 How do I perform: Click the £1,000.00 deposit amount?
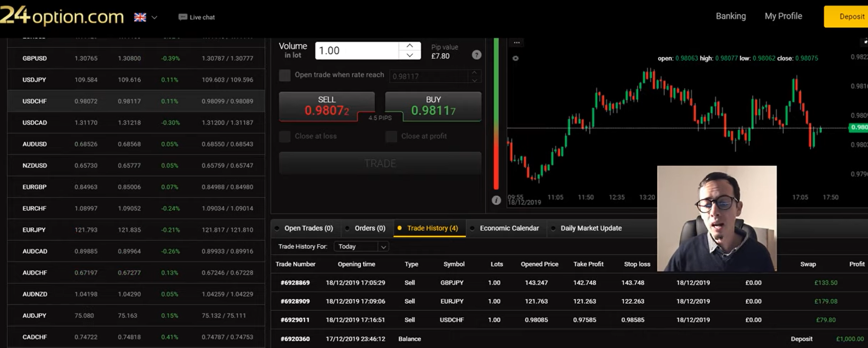coord(849,339)
